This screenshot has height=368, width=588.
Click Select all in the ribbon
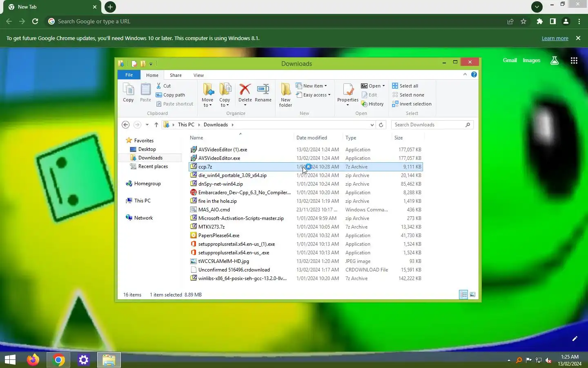click(x=405, y=86)
